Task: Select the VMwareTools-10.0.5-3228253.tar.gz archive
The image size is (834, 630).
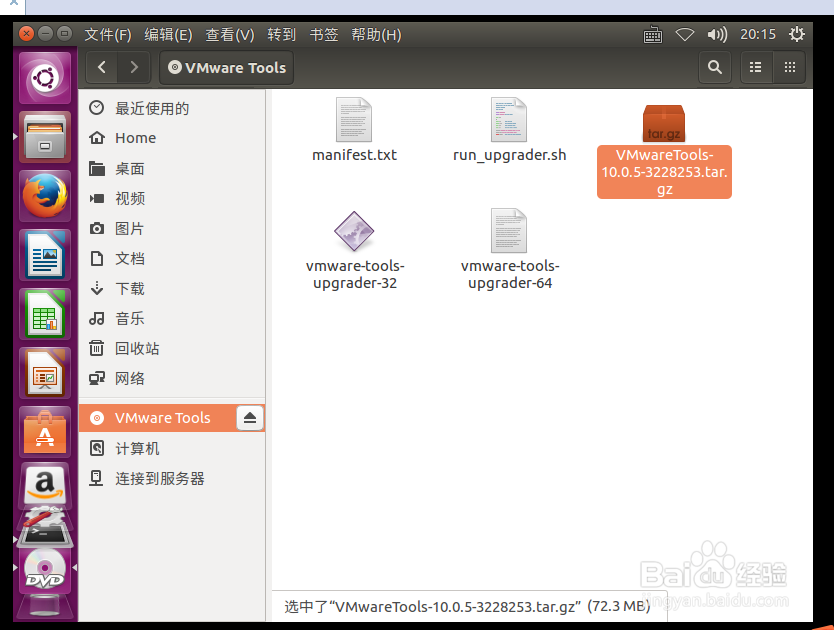Action: [664, 151]
